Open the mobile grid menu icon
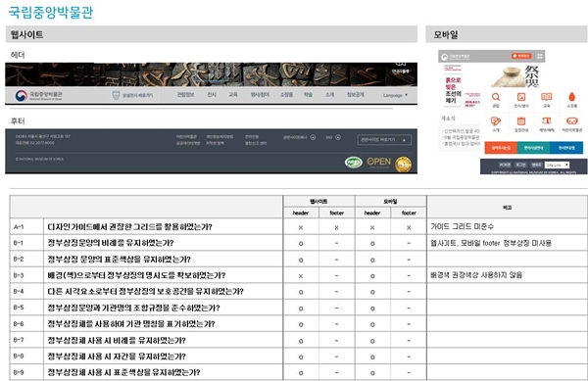588x381 pixels. tap(540, 56)
